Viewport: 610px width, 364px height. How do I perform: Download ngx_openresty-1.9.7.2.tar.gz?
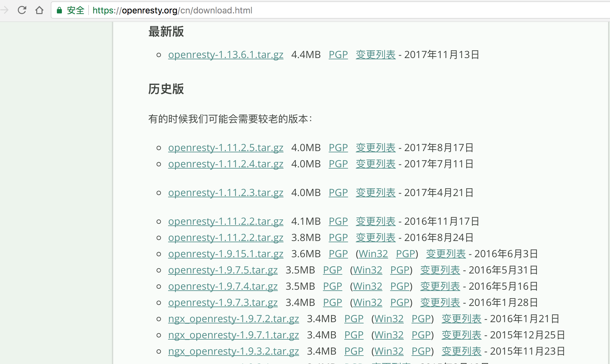(x=233, y=319)
